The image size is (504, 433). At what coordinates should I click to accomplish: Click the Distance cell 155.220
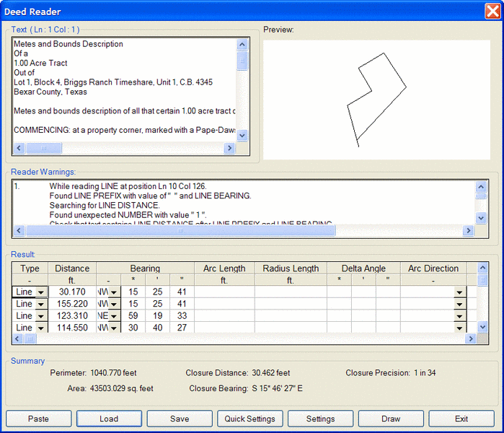coord(72,304)
